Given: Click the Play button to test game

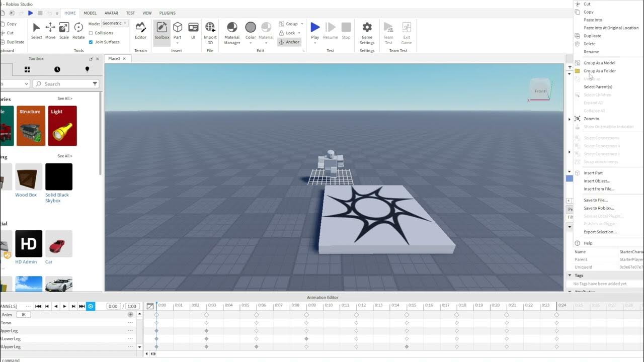Looking at the screenshot, I should pos(314,28).
